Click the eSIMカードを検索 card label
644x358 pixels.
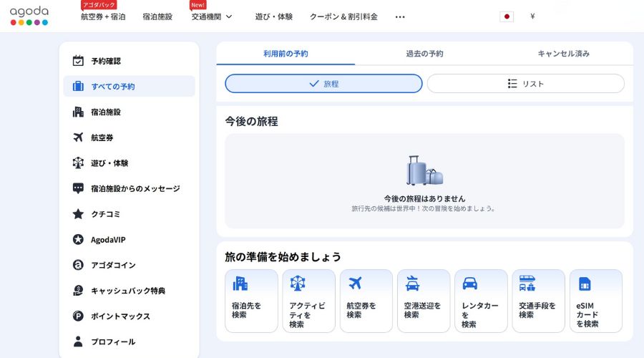(587, 315)
